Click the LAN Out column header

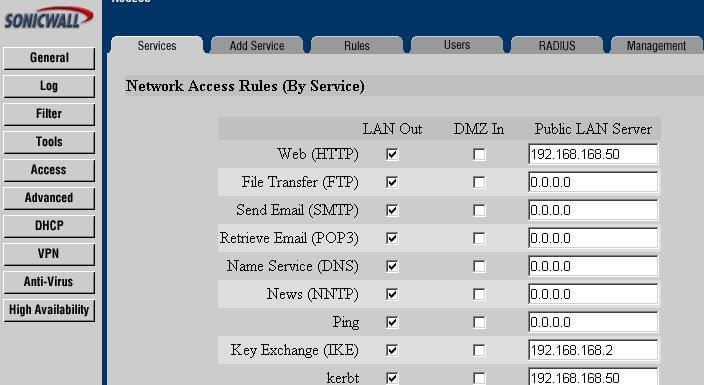coord(392,129)
